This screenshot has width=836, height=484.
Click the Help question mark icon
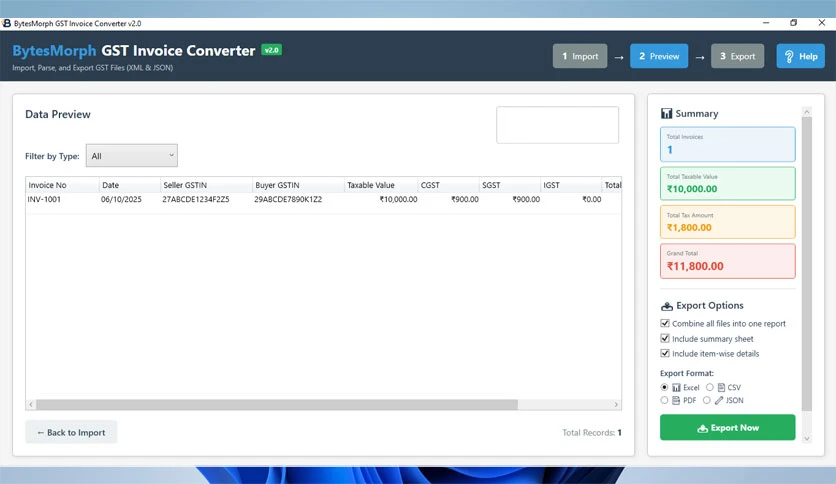coord(789,57)
